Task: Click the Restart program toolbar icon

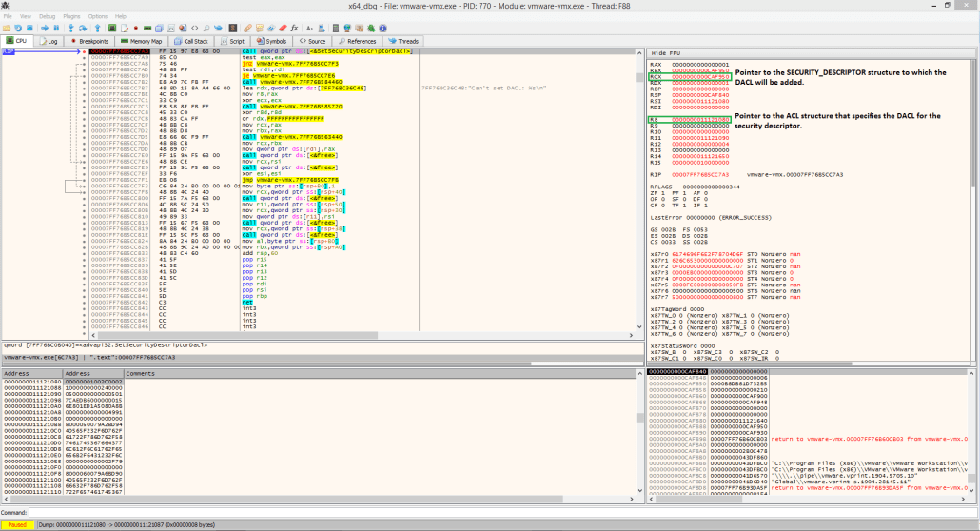Action: pos(18,28)
